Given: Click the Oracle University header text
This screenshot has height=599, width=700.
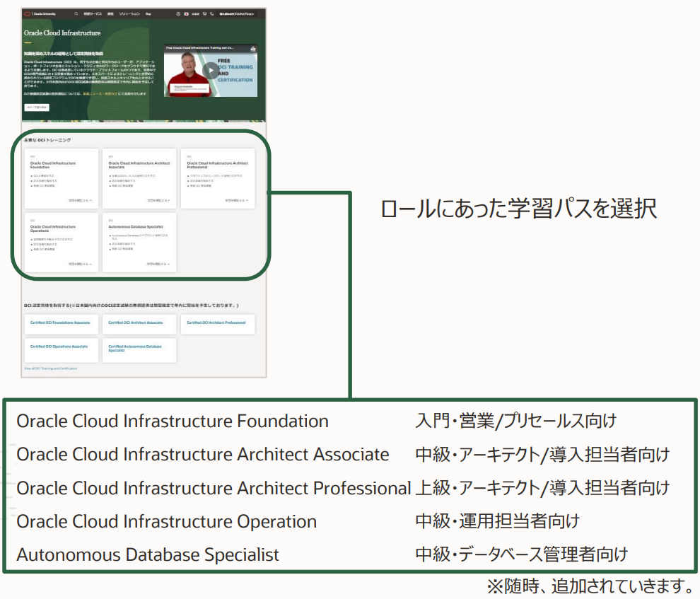Looking at the screenshot, I should [x=45, y=14].
